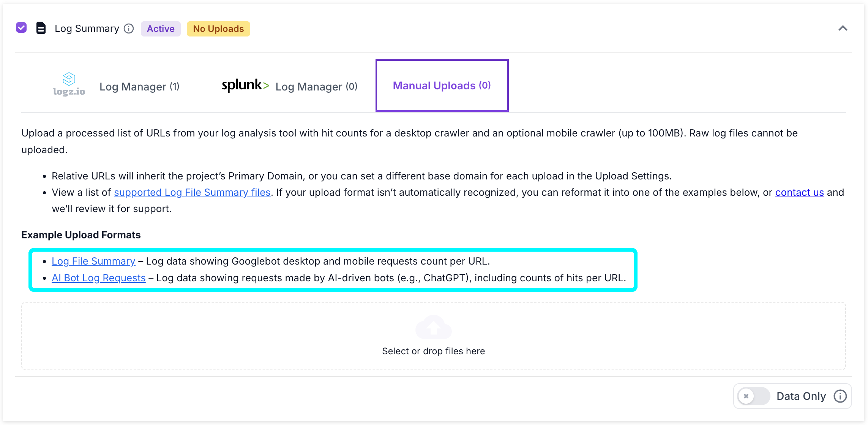Click the cloud upload icon
868x425 pixels.
click(x=433, y=327)
